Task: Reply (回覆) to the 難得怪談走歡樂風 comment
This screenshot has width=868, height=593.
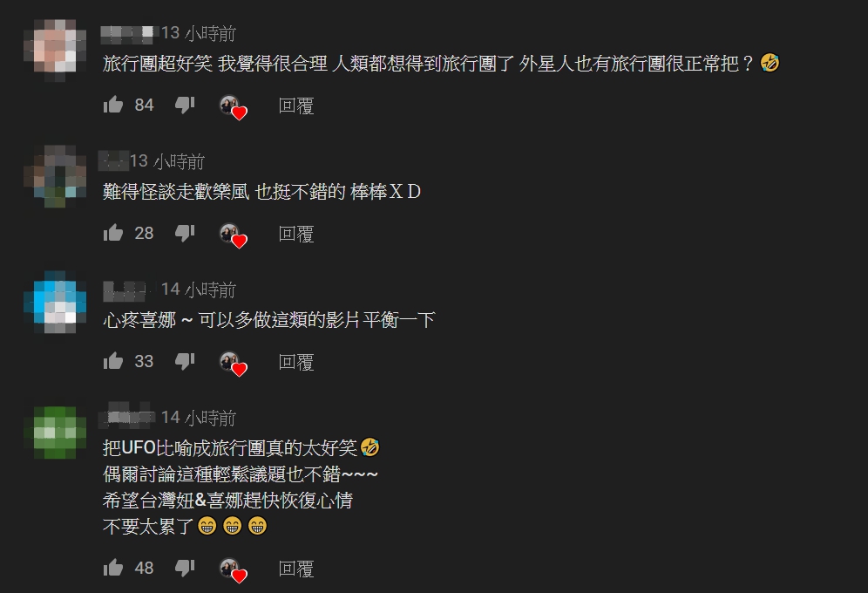Action: pos(296,235)
